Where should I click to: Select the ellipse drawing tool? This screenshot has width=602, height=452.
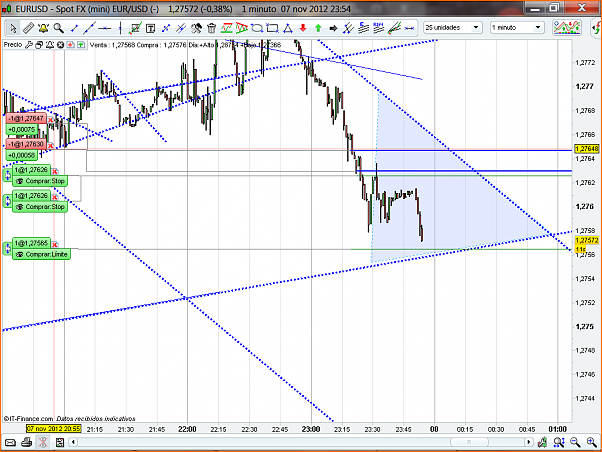[x=257, y=28]
